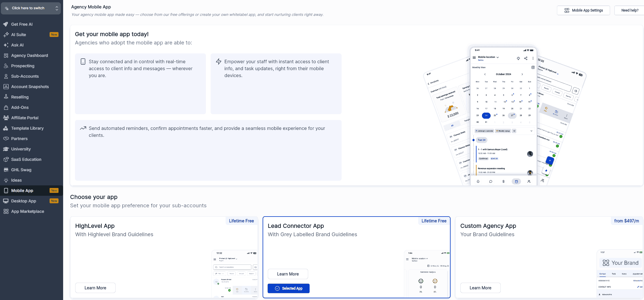Click the Reselling sidebar icon
Viewport: 644px width, 300px height.
6,97
